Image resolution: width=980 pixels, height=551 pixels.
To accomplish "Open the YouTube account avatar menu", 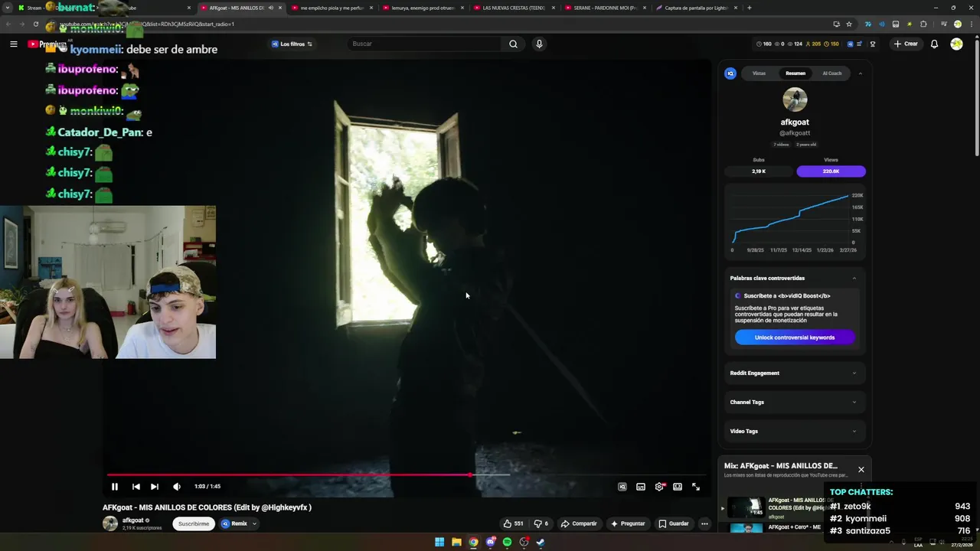I will [956, 44].
